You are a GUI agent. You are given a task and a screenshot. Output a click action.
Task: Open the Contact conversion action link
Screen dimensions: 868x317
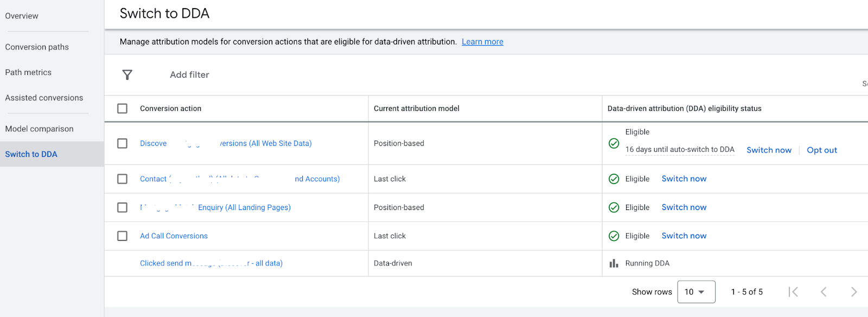[x=240, y=179]
